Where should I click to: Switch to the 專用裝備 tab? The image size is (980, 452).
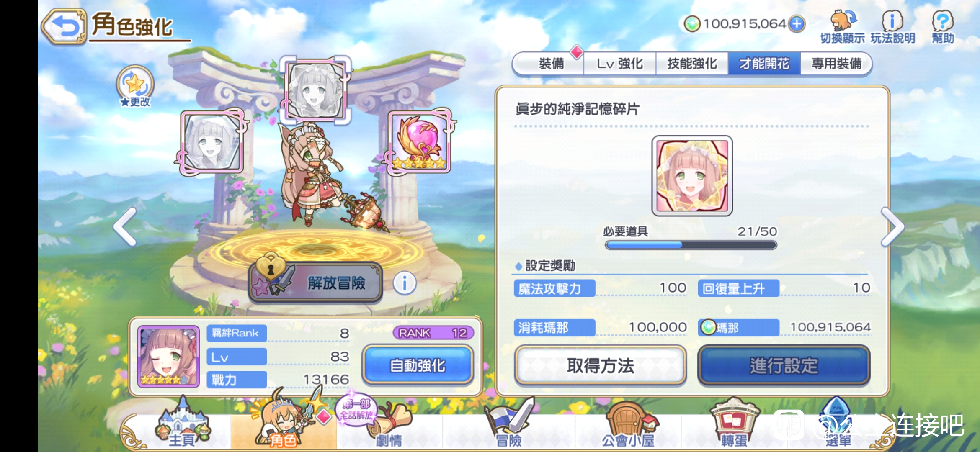pyautogui.click(x=836, y=64)
